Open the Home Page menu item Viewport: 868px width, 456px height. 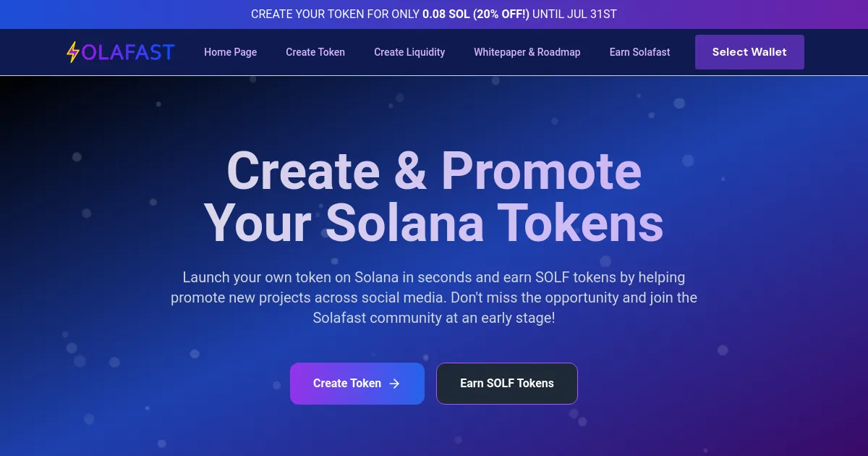pyautogui.click(x=230, y=52)
